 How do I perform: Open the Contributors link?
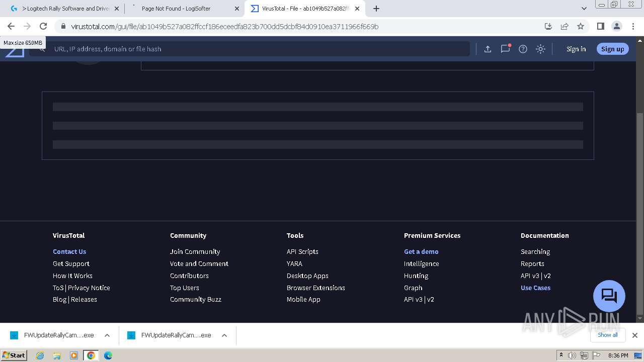[189, 276]
